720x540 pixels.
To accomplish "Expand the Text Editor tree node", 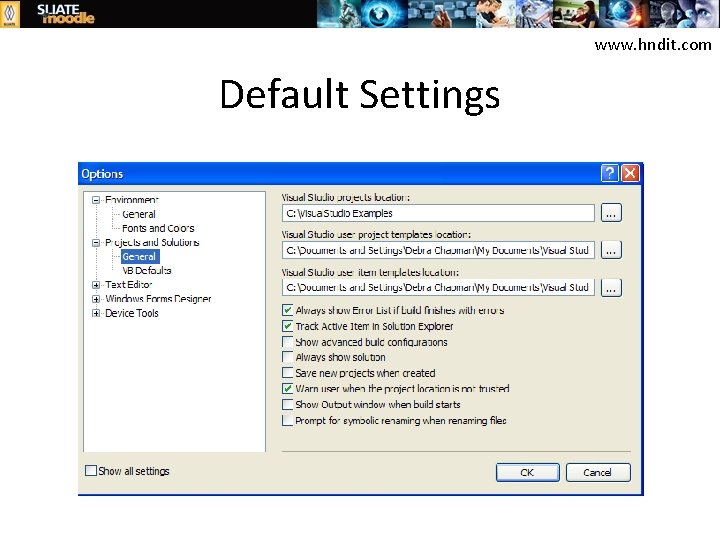I will tap(96, 285).
